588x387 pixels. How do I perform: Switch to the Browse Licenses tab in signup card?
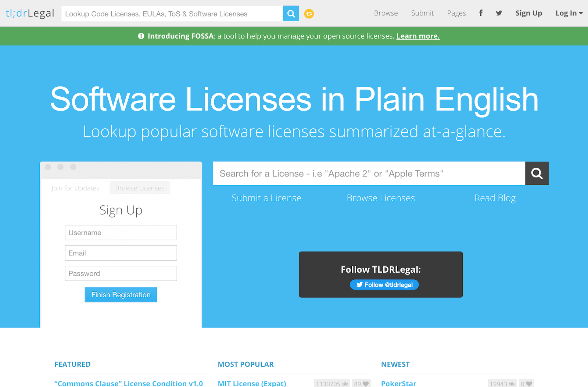(x=140, y=188)
